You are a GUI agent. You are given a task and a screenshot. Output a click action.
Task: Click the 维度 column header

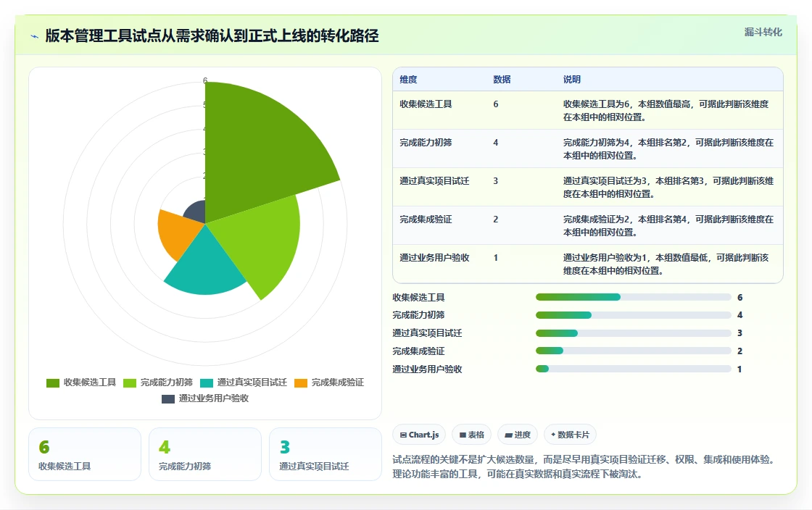(x=408, y=79)
